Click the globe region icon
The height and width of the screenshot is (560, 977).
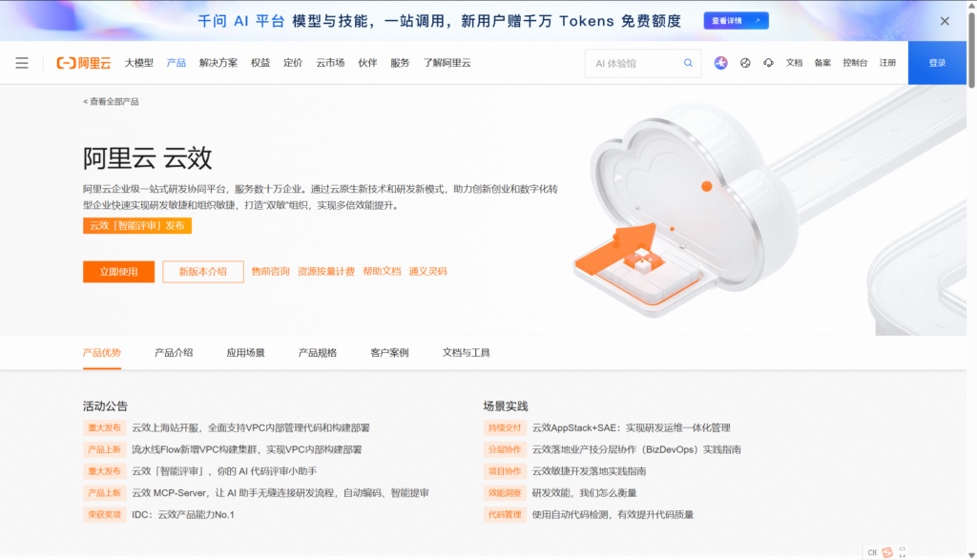744,63
